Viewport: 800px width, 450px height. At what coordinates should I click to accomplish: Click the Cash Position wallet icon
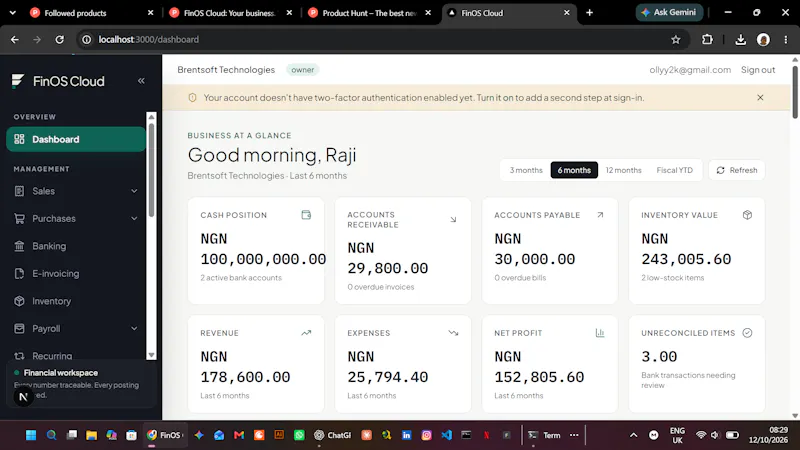[x=306, y=215]
